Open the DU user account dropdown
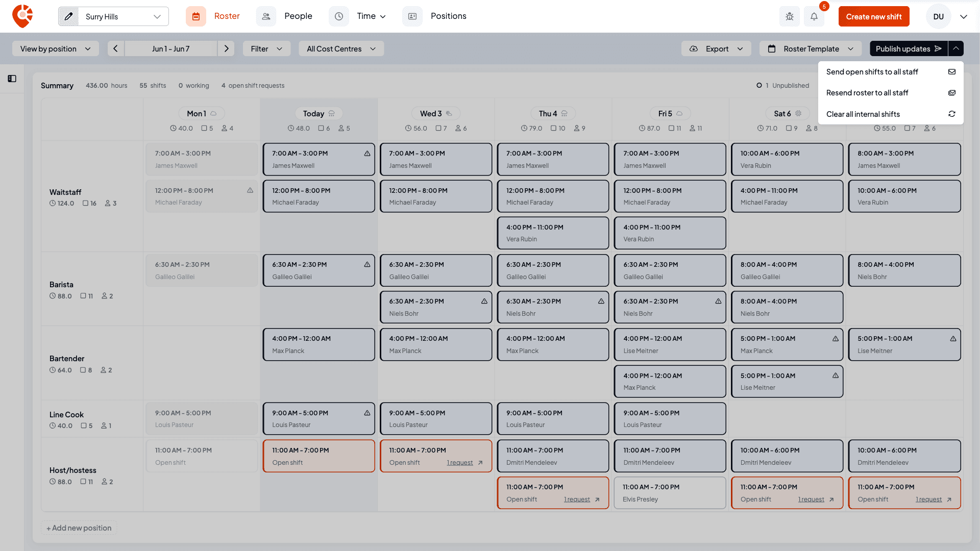This screenshot has height=551, width=980. [x=964, y=16]
